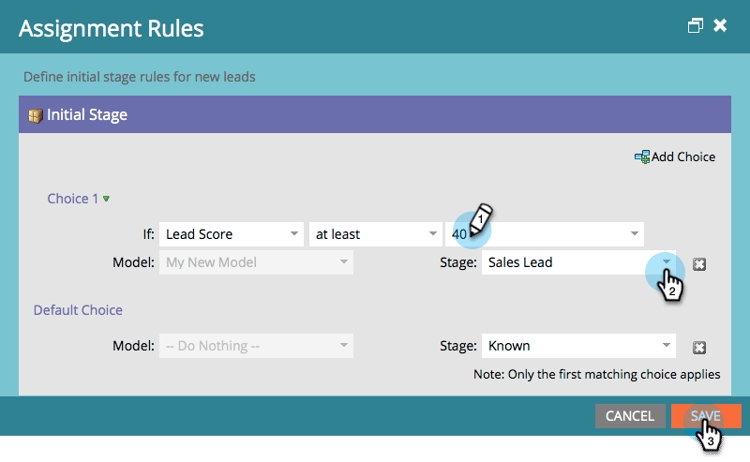Click the Initial Stage box icon

coord(35,115)
